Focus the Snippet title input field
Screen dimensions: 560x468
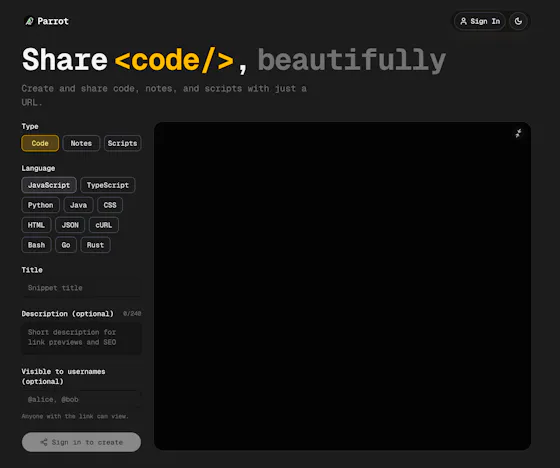click(x=81, y=288)
